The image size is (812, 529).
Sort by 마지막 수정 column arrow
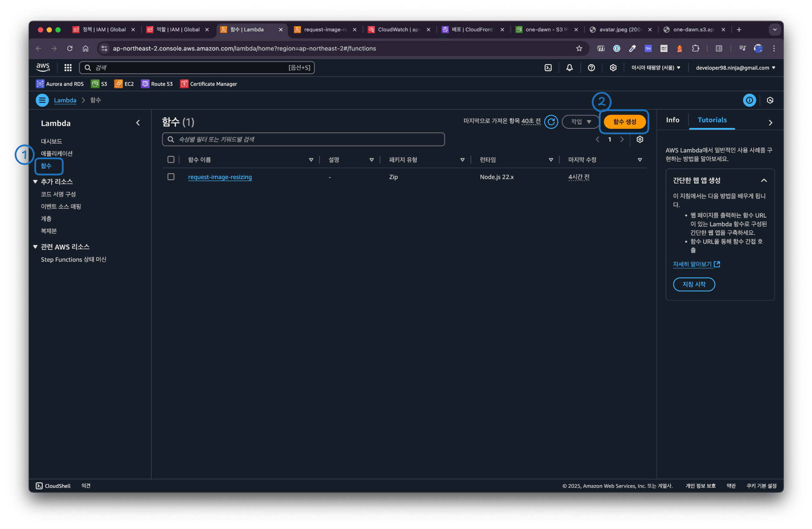[x=640, y=160]
